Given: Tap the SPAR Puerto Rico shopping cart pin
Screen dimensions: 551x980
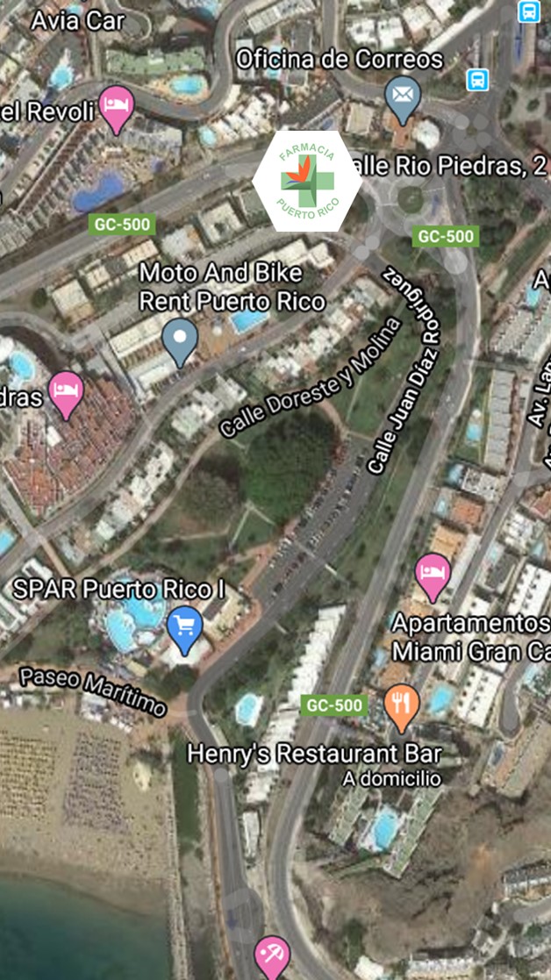Looking at the screenshot, I should [x=185, y=630].
